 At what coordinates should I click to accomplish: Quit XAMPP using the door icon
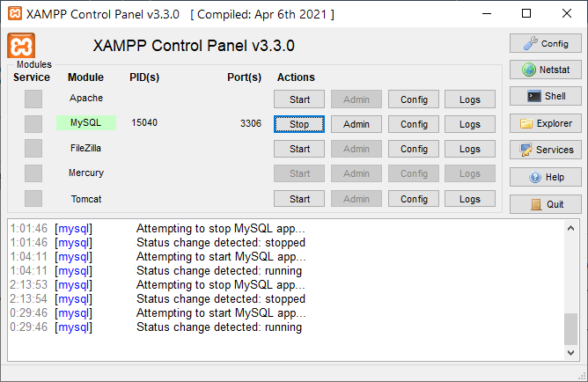[545, 204]
